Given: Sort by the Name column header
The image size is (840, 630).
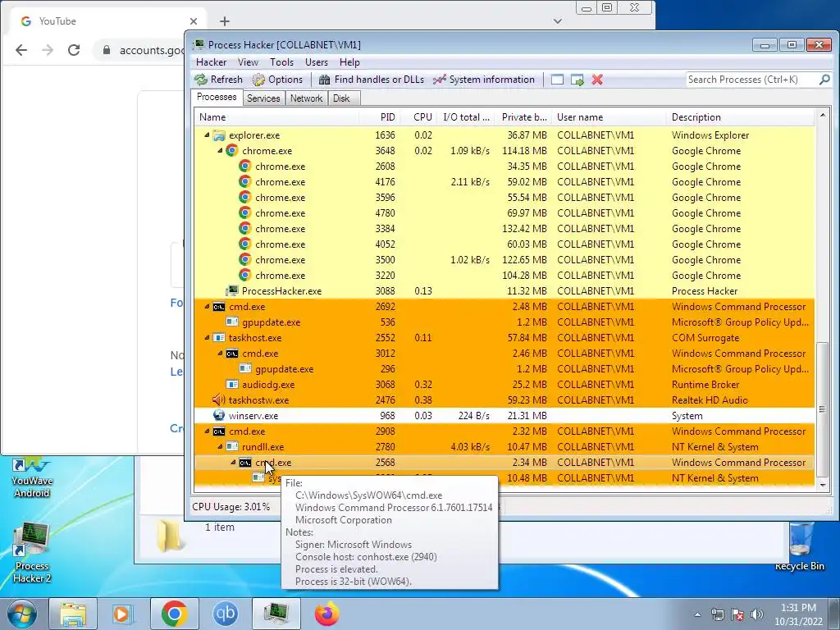Looking at the screenshot, I should tap(276, 116).
